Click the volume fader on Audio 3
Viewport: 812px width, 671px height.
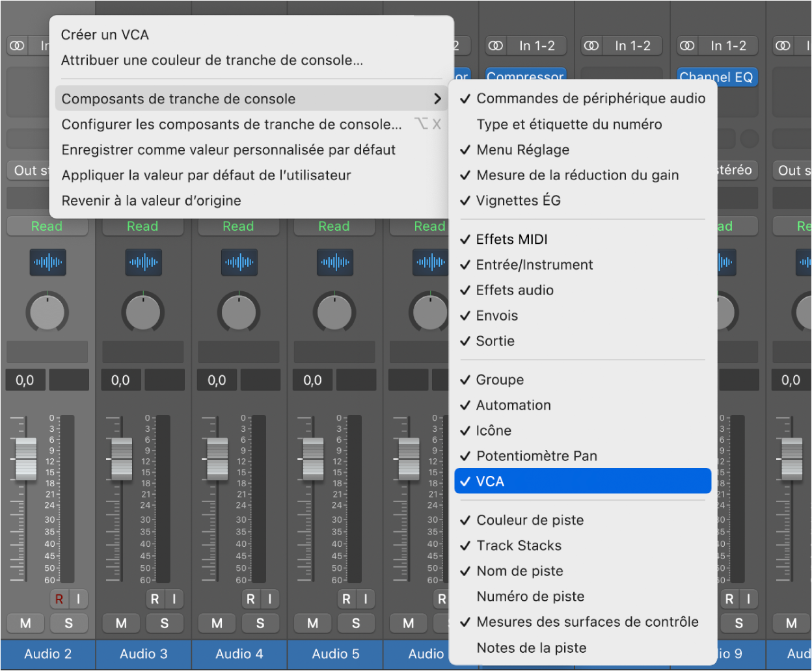pyautogui.click(x=120, y=460)
